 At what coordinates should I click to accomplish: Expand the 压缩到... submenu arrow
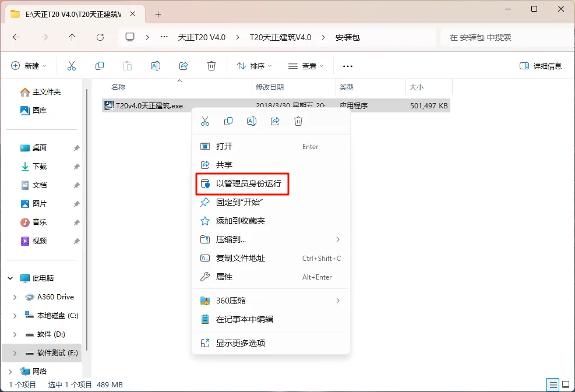[338, 239]
